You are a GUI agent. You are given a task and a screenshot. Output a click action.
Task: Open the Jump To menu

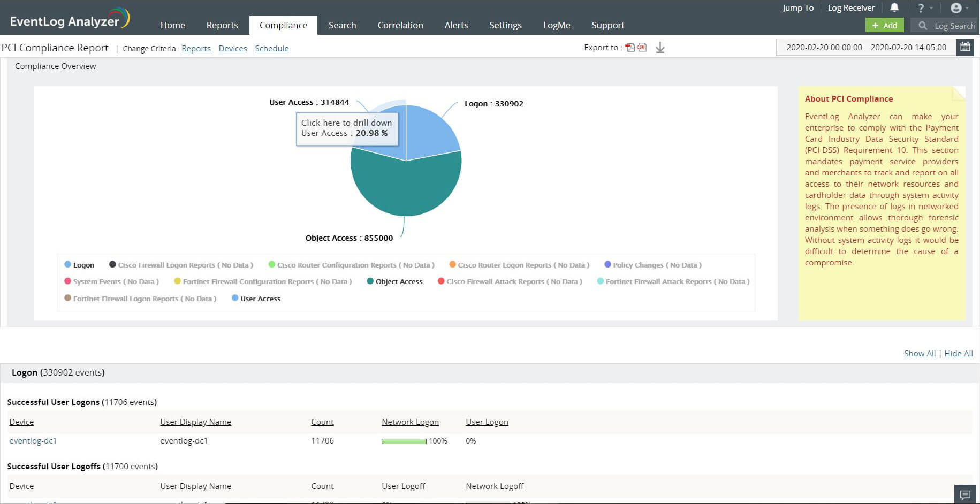798,8
